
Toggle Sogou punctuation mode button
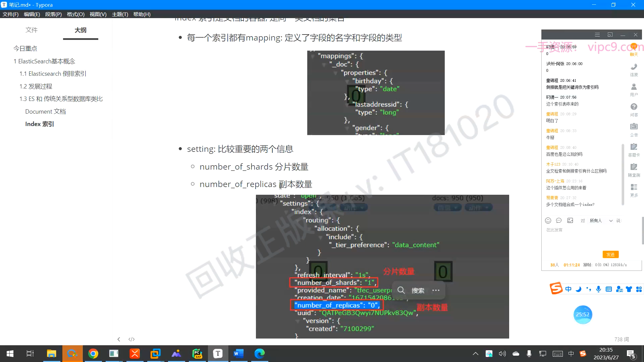pyautogui.click(x=589, y=289)
